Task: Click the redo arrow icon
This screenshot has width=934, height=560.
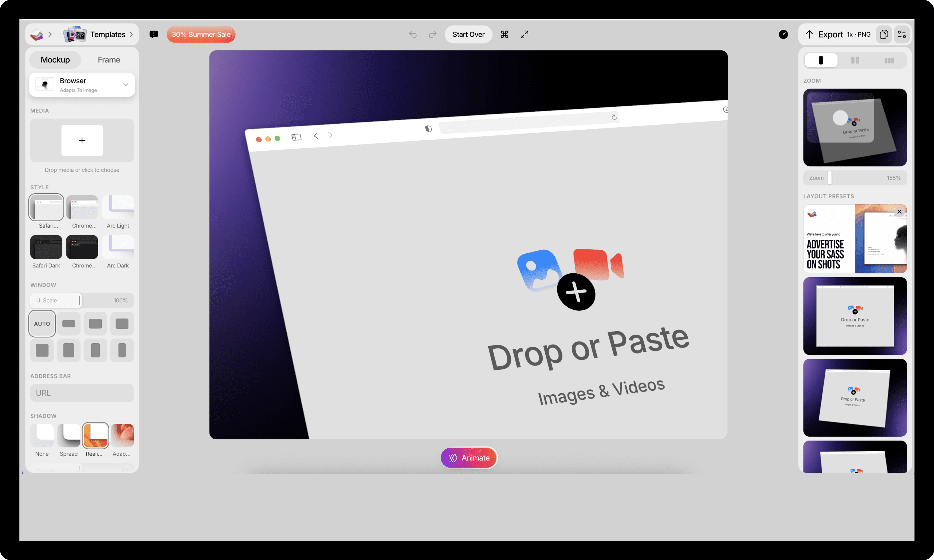Action: pyautogui.click(x=432, y=34)
